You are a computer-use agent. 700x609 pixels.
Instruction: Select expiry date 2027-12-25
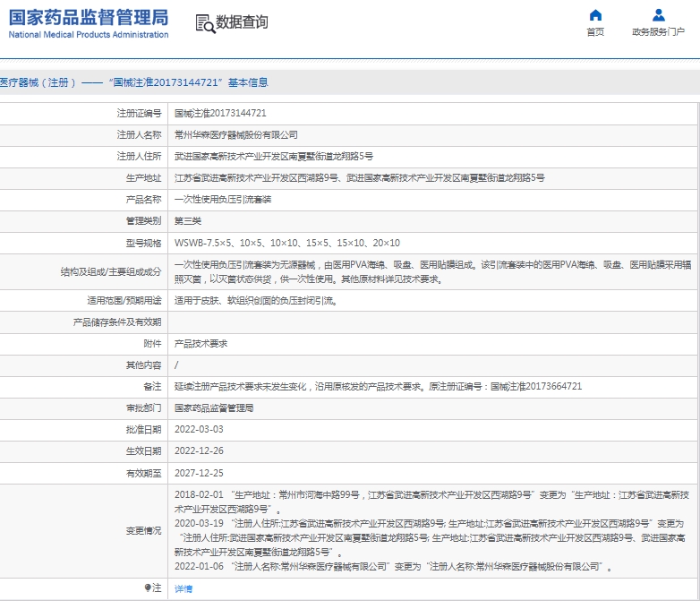199,473
